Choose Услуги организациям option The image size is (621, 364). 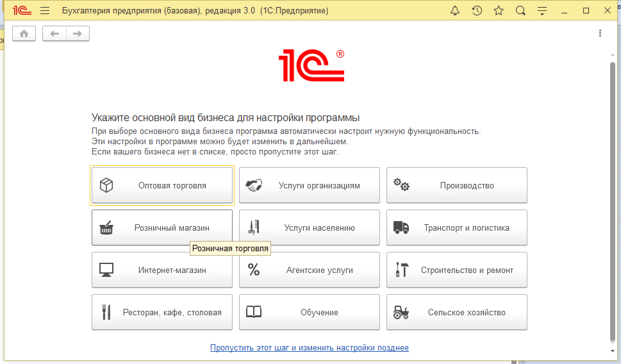click(x=310, y=185)
